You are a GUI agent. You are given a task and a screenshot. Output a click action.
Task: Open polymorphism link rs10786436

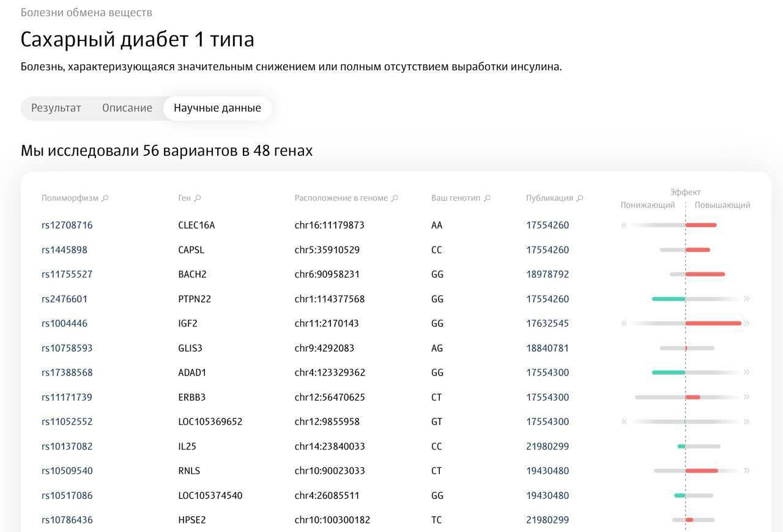pyautogui.click(x=67, y=520)
